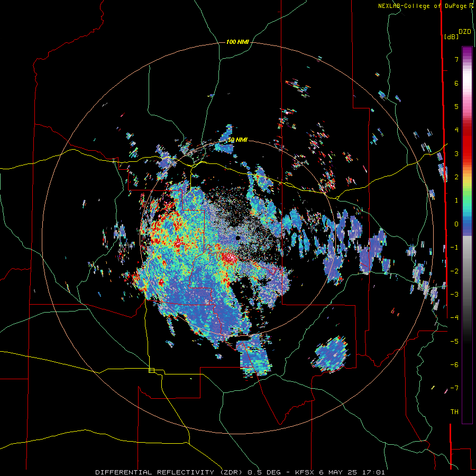Click the -2 value on the scale

pos(454,271)
